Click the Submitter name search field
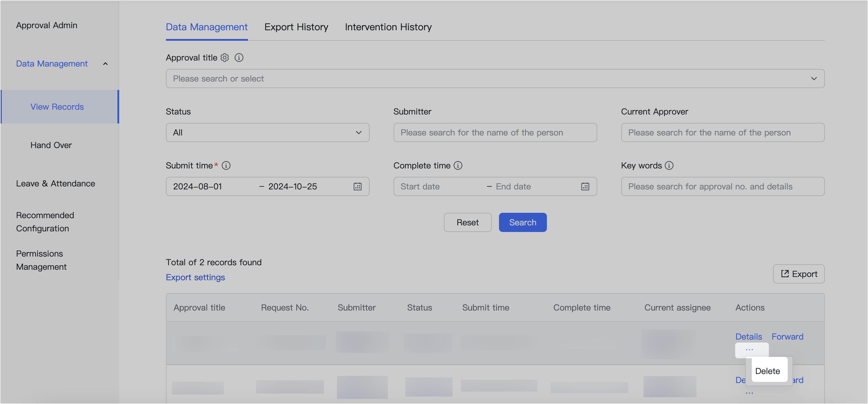Screen dimensions: 868x404 (495, 132)
